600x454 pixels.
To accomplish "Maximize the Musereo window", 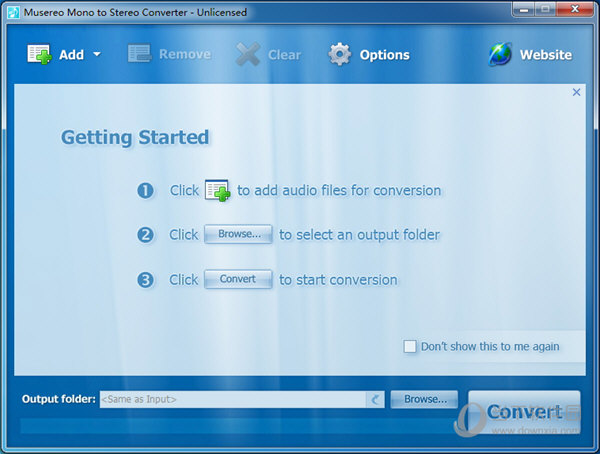I will 545,9.
